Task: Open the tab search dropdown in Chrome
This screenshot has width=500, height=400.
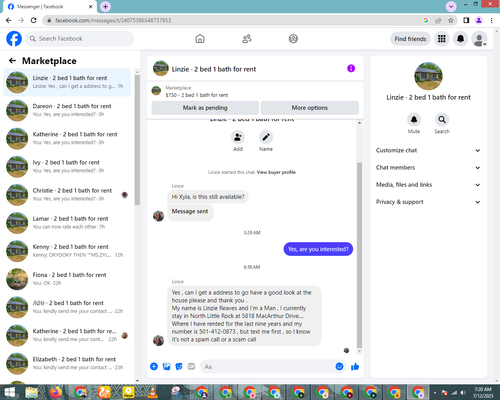Action: 451,6
